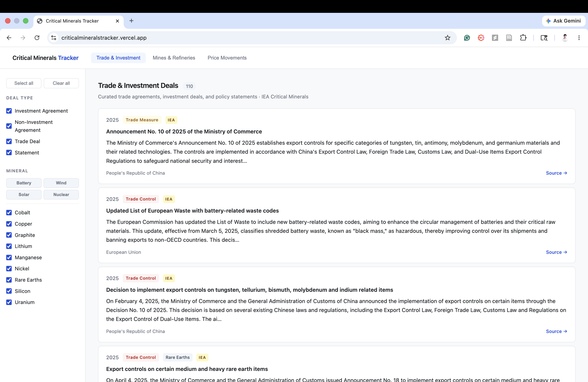Open the document page extension icon
The height and width of the screenshot is (382, 588).
pos(509,38)
